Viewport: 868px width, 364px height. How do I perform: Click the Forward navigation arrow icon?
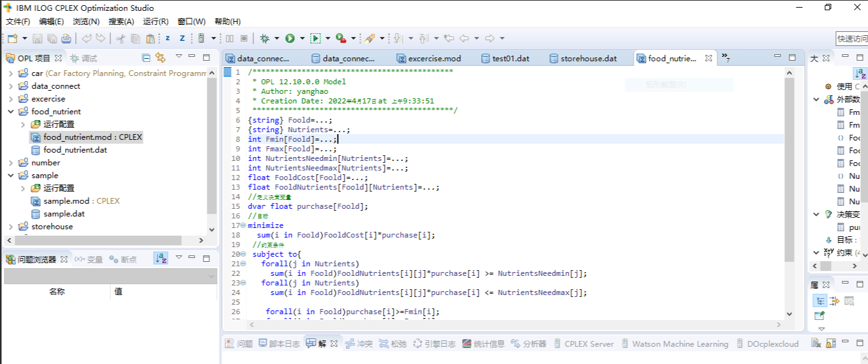pyautogui.click(x=490, y=38)
